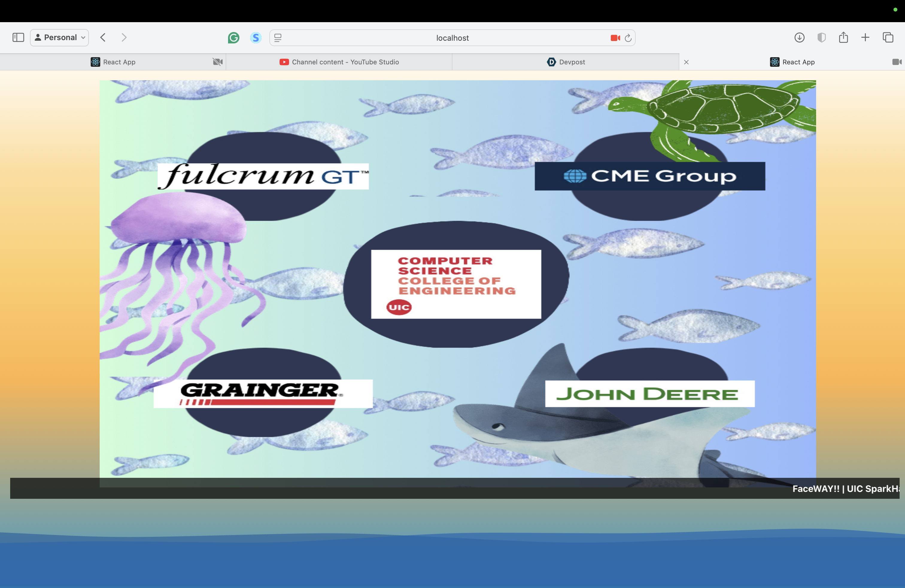Image resolution: width=905 pixels, height=588 pixels.
Task: Open the Share menu
Action: tap(843, 37)
